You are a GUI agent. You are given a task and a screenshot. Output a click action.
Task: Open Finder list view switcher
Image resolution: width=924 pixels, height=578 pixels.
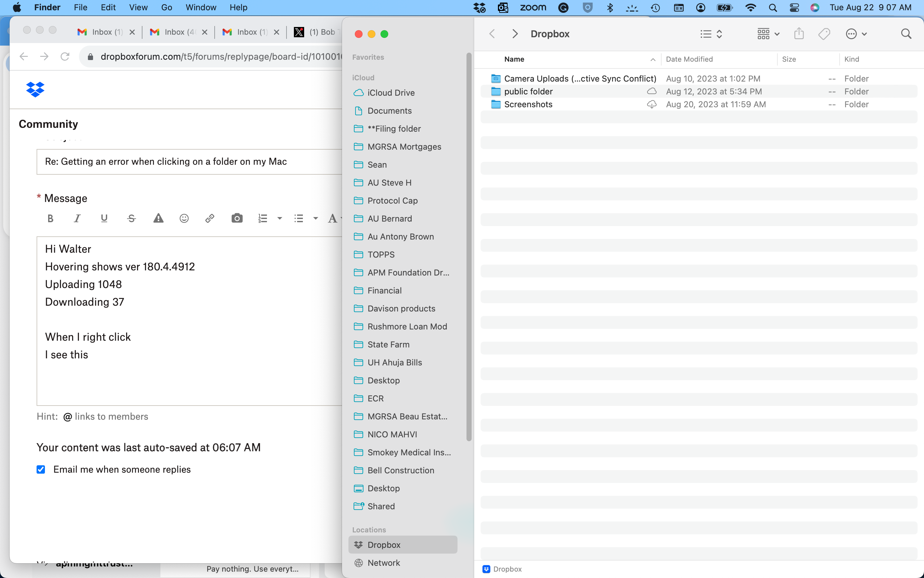[711, 34]
